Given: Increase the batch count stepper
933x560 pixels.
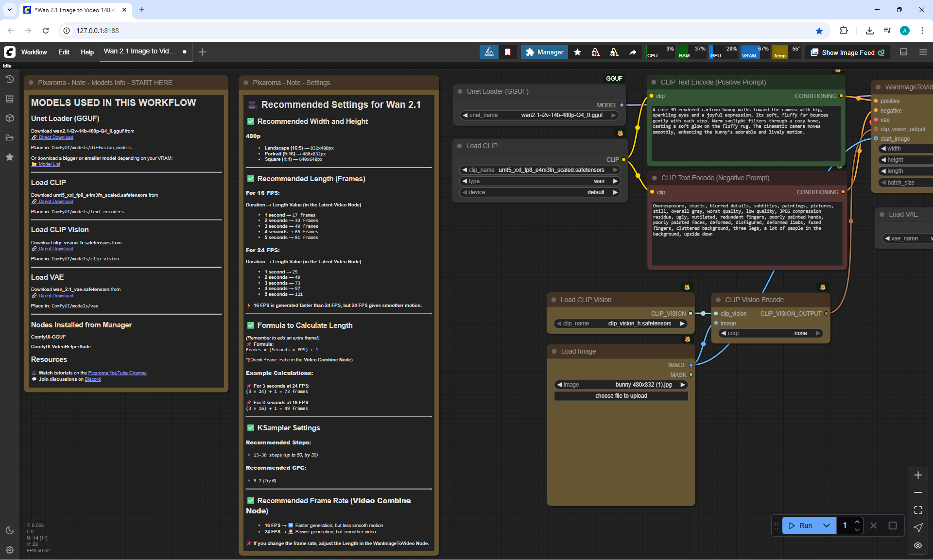Looking at the screenshot, I should coord(857,522).
